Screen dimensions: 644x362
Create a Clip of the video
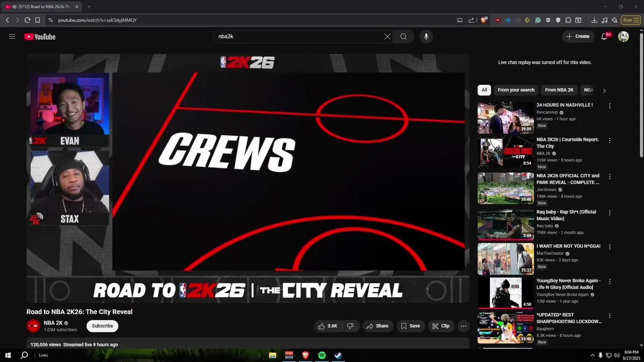pyautogui.click(x=441, y=326)
